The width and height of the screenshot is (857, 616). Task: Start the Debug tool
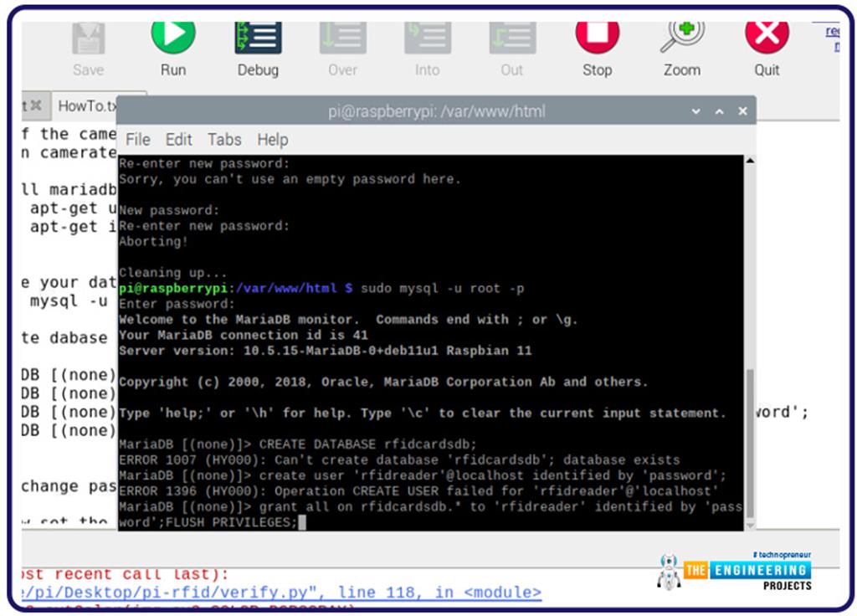click(257, 36)
